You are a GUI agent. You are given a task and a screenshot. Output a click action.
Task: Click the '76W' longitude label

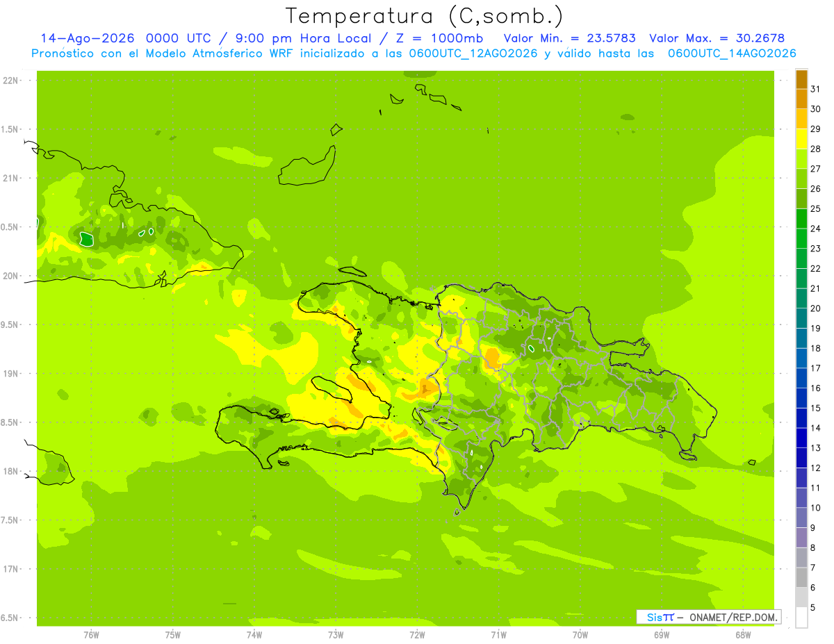91,635
